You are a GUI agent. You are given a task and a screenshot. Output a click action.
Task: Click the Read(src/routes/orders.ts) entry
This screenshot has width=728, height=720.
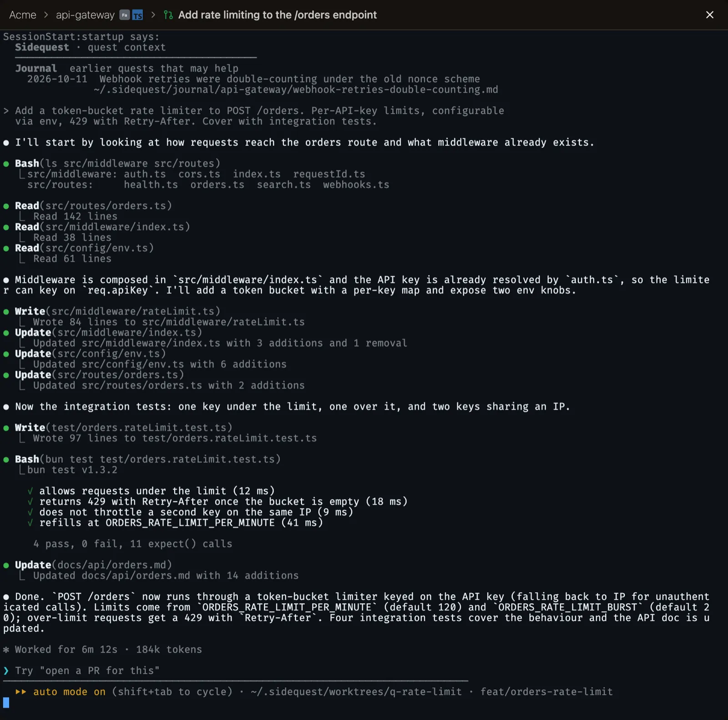(93, 206)
